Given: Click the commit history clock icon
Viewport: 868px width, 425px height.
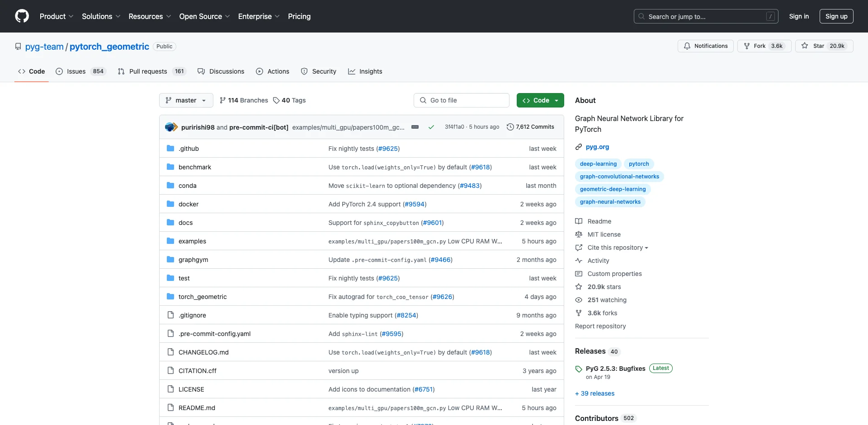Looking at the screenshot, I should pyautogui.click(x=510, y=127).
